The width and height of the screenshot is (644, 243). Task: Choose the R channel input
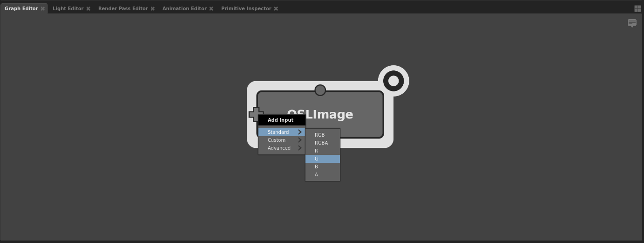pos(323,151)
